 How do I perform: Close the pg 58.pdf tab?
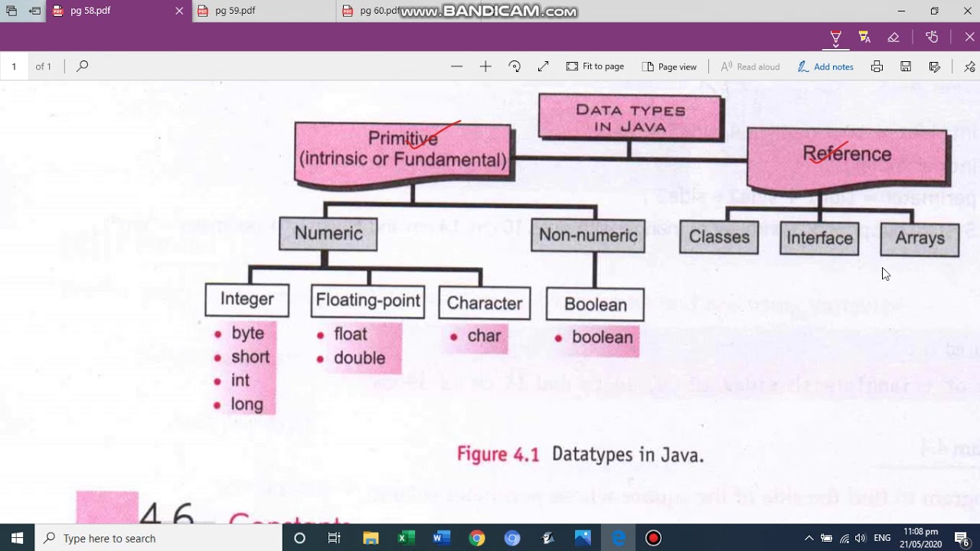pyautogui.click(x=179, y=11)
